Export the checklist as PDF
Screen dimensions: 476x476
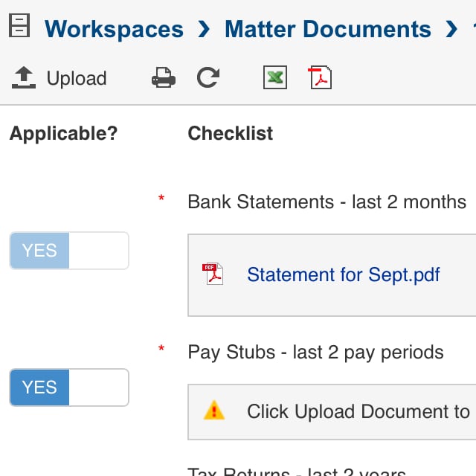click(320, 78)
